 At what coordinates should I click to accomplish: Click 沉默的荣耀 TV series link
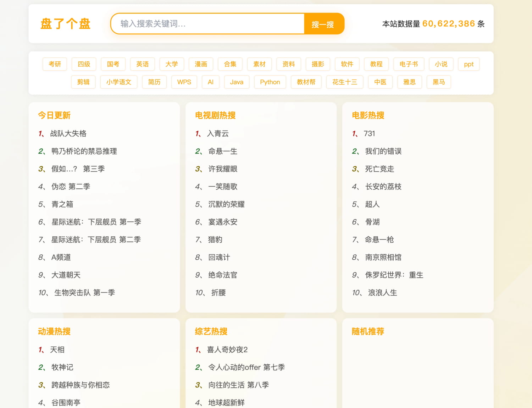226,204
